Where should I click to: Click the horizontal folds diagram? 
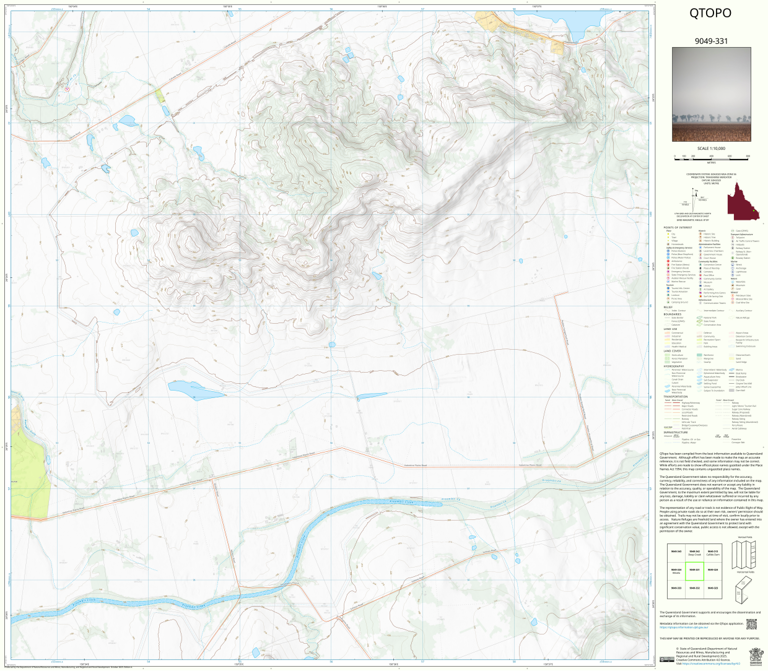tap(744, 589)
